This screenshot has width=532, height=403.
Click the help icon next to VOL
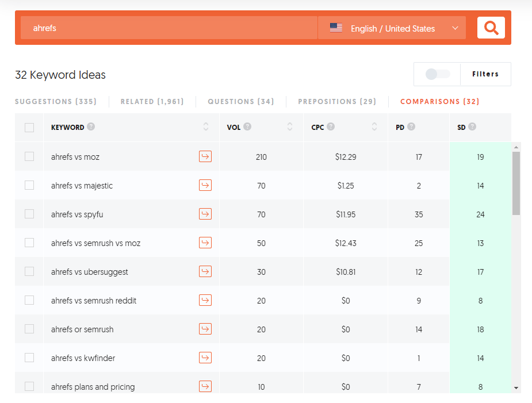[x=247, y=126]
